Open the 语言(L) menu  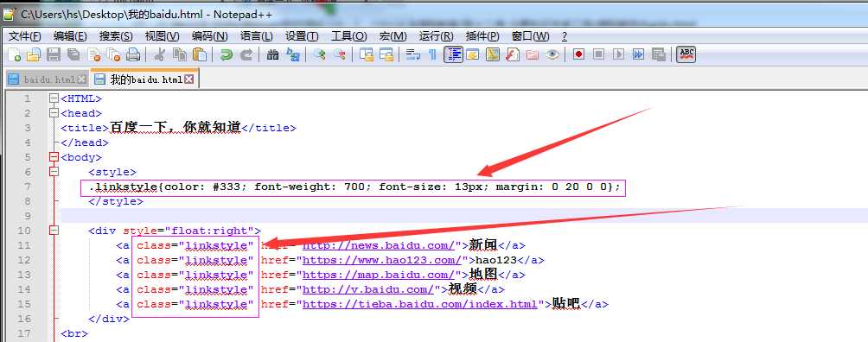pyautogui.click(x=256, y=36)
